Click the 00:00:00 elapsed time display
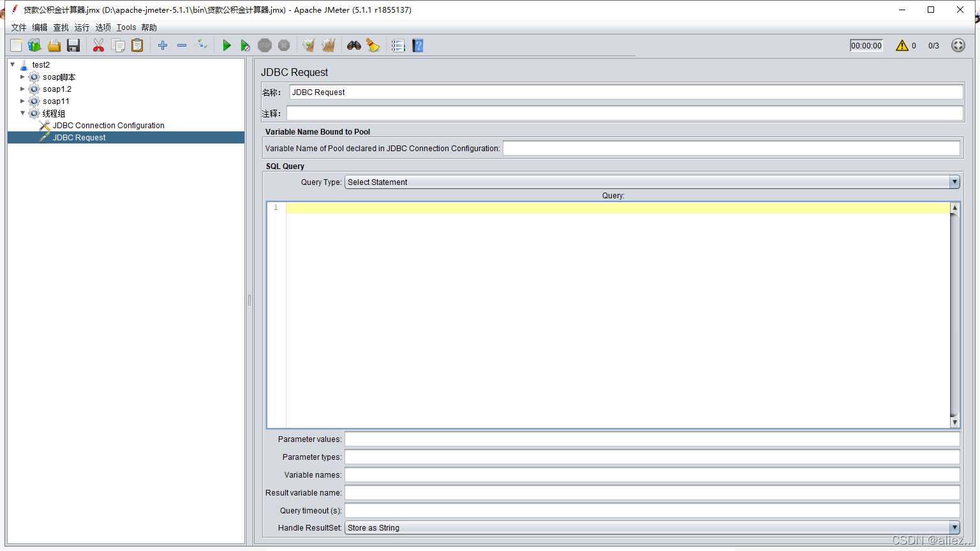The height and width of the screenshot is (551, 980). pyautogui.click(x=866, y=45)
